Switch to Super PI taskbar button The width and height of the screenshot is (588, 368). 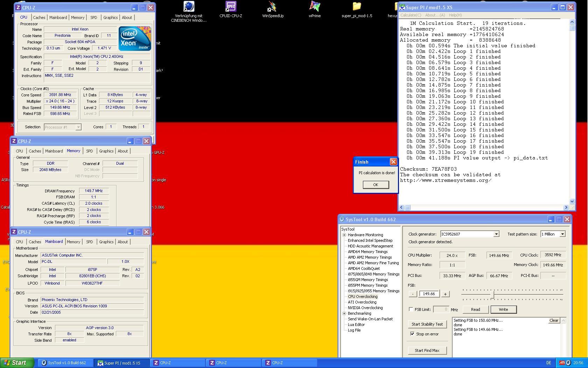(121, 363)
